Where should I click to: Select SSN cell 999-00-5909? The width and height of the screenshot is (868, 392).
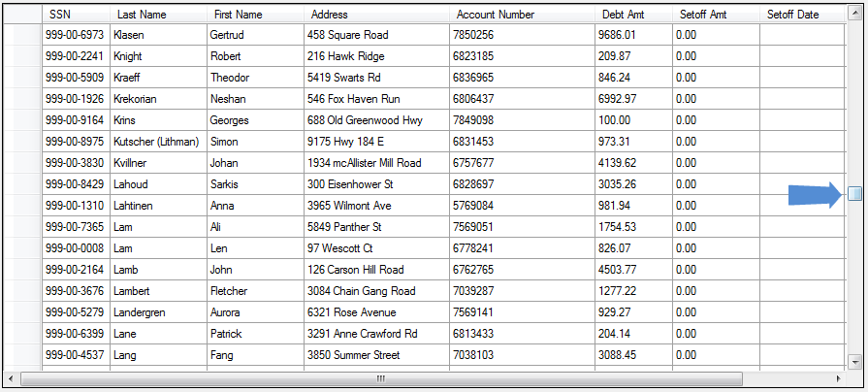[77, 78]
